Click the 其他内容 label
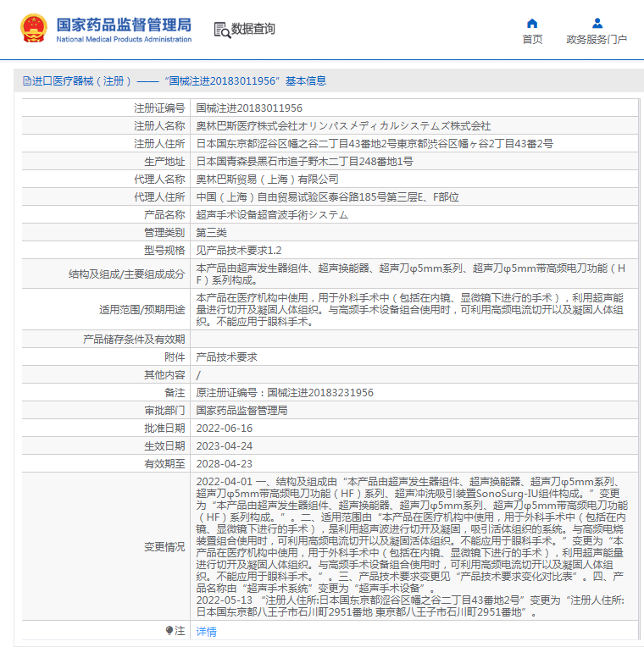Image resolution: width=644 pixels, height=658 pixels. pos(164,375)
